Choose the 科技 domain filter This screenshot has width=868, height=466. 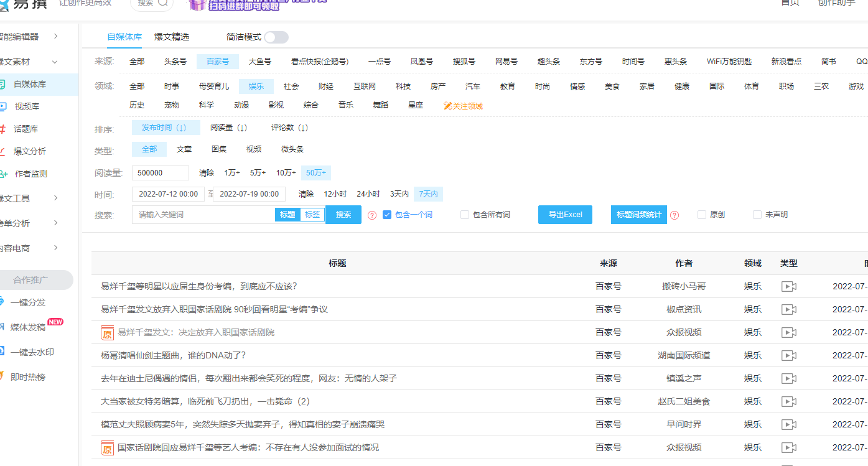(403, 86)
